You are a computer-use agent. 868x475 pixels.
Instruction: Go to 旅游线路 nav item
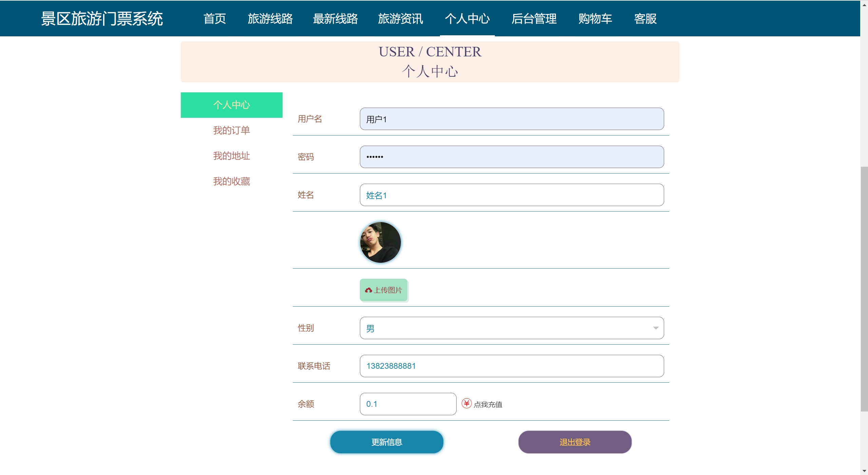point(270,19)
